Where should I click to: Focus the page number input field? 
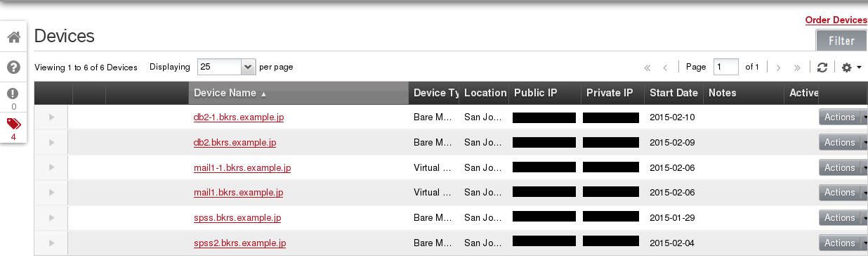click(726, 67)
